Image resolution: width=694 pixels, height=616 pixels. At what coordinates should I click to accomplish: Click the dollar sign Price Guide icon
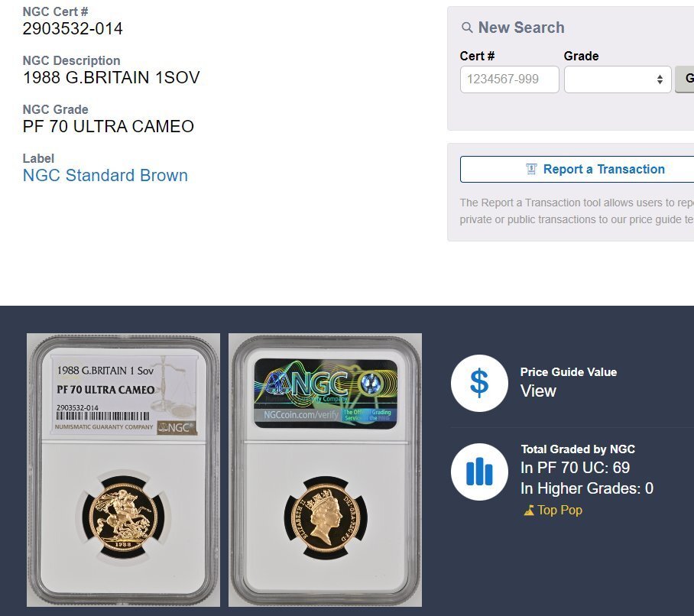pyautogui.click(x=479, y=383)
